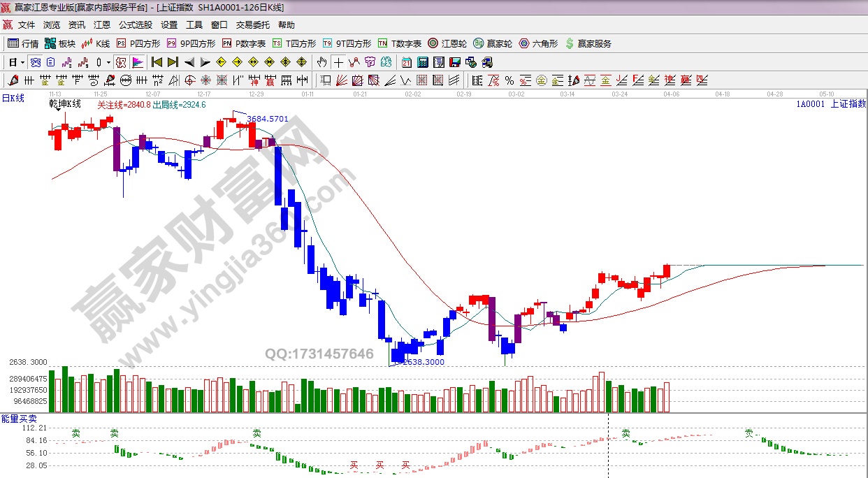Screen dimensions: 868x478
Task: Toggle the crosshair cursor button
Action: coord(339,62)
